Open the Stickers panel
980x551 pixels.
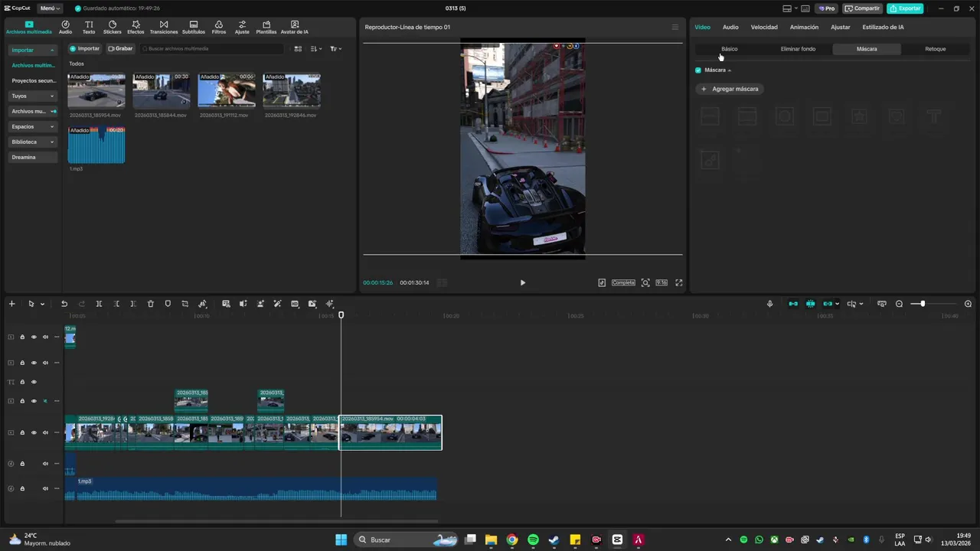coord(112,28)
